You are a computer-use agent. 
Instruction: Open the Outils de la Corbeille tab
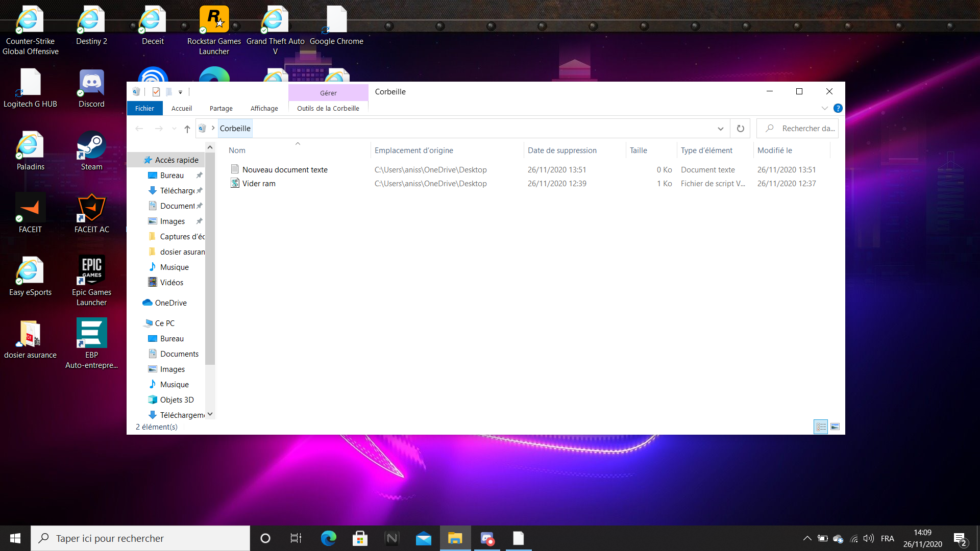pyautogui.click(x=328, y=108)
